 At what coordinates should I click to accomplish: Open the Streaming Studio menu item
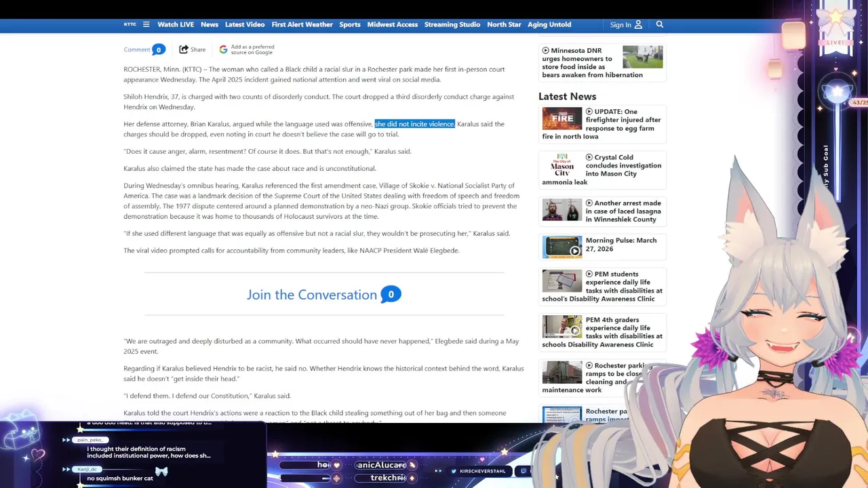452,24
